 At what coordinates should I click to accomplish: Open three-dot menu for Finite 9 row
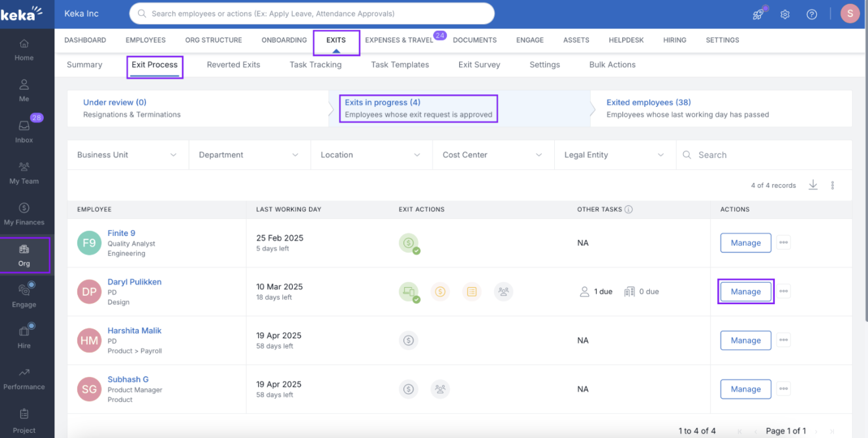[783, 243]
